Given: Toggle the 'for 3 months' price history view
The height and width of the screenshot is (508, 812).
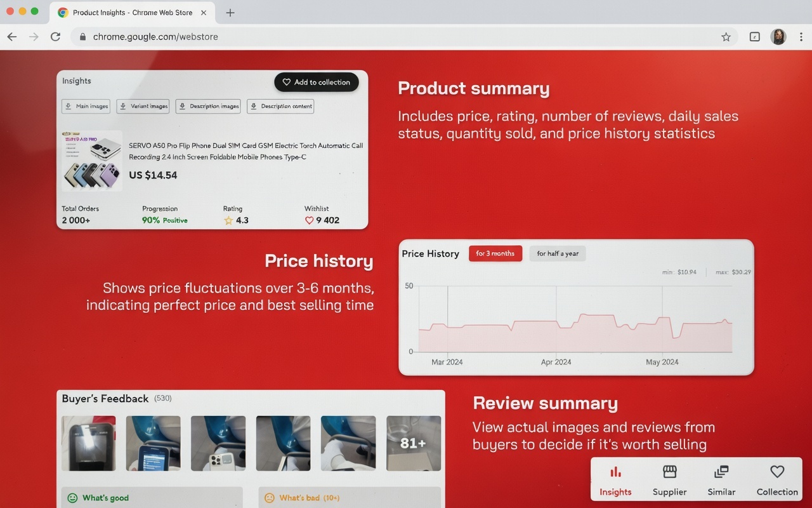Looking at the screenshot, I should click(495, 253).
